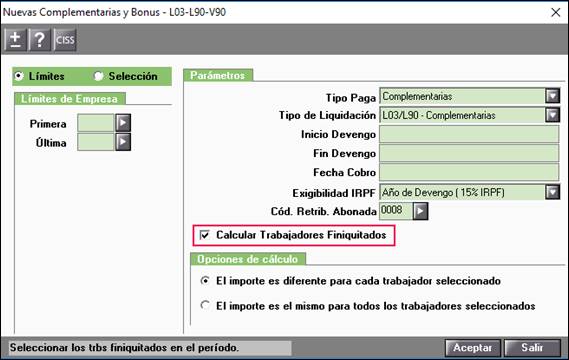The height and width of the screenshot is (360, 569).
Task: Expand the Tipo Paga dropdown
Action: [552, 96]
